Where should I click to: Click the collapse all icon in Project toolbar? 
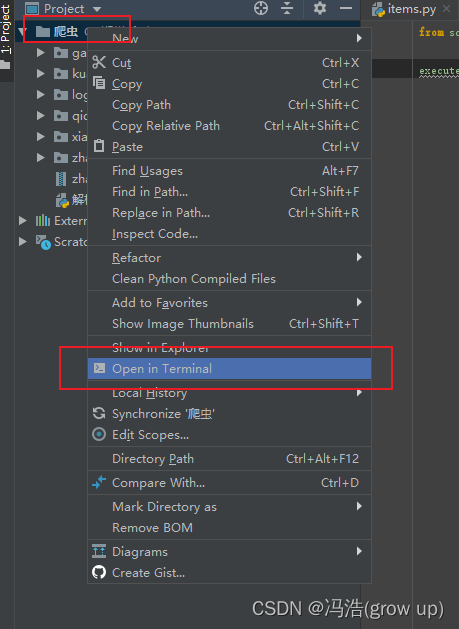point(287,8)
